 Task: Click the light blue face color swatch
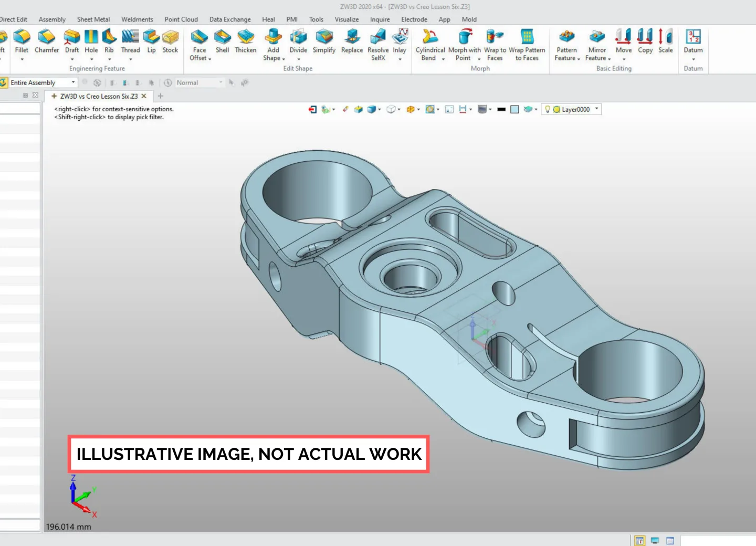(x=515, y=109)
